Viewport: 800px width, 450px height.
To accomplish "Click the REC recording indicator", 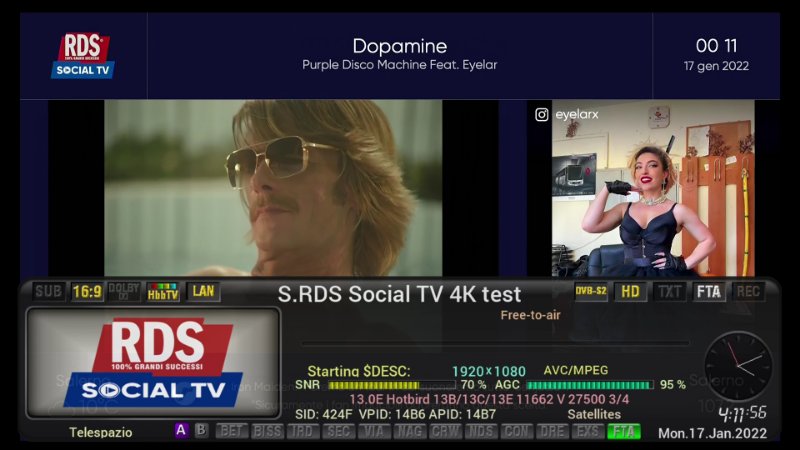I will pos(748,292).
